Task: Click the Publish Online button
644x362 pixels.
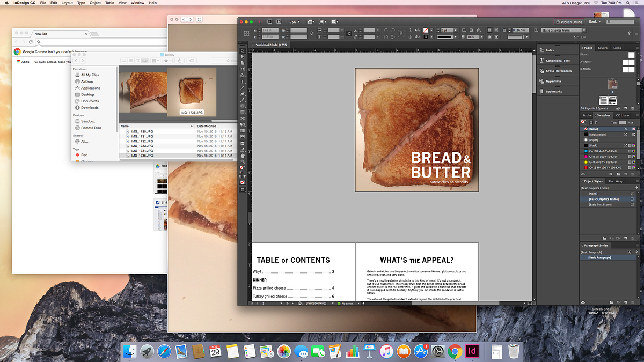Action: [568, 22]
